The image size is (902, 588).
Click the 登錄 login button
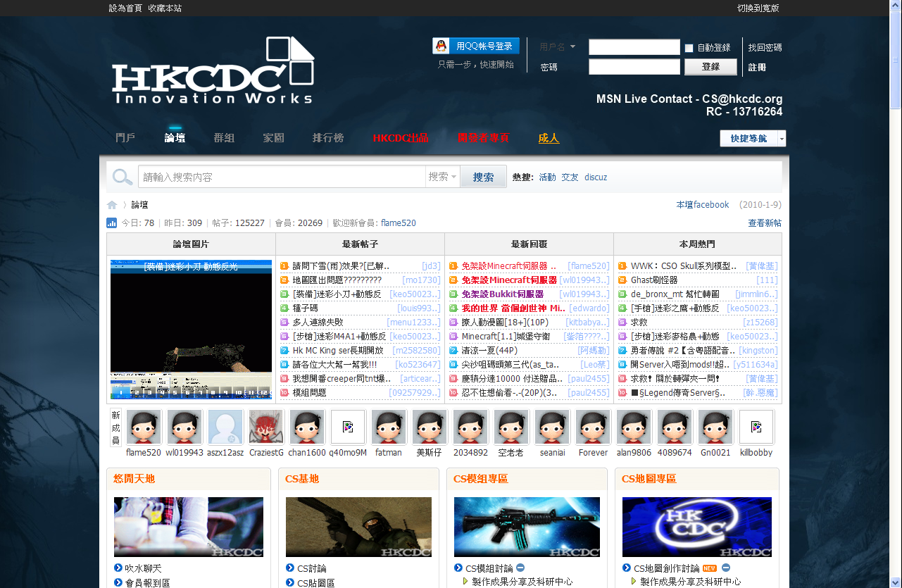[x=710, y=67]
